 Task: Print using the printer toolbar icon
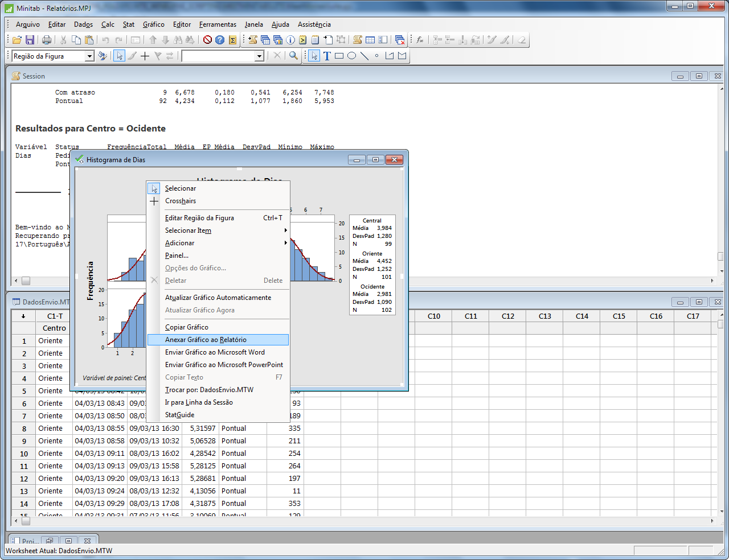47,40
